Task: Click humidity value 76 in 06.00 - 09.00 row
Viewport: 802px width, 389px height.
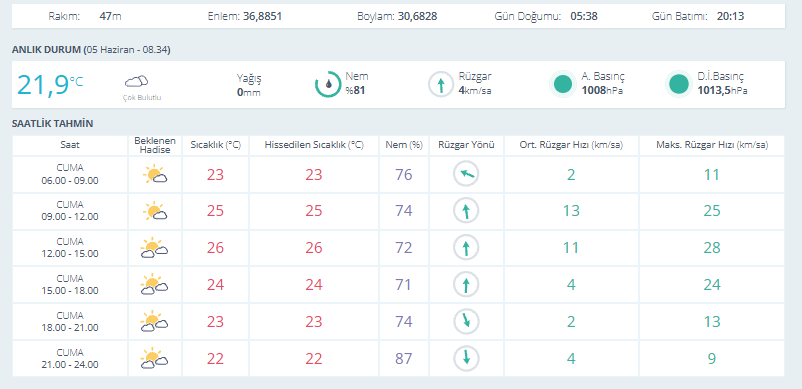Action: click(404, 175)
